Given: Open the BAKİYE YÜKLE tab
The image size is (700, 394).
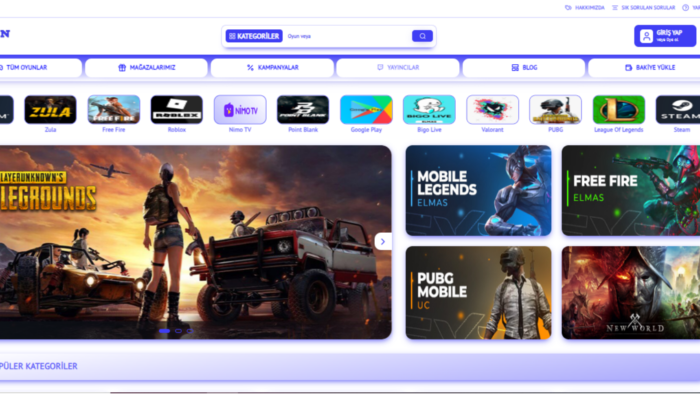Looking at the screenshot, I should click(645, 67).
